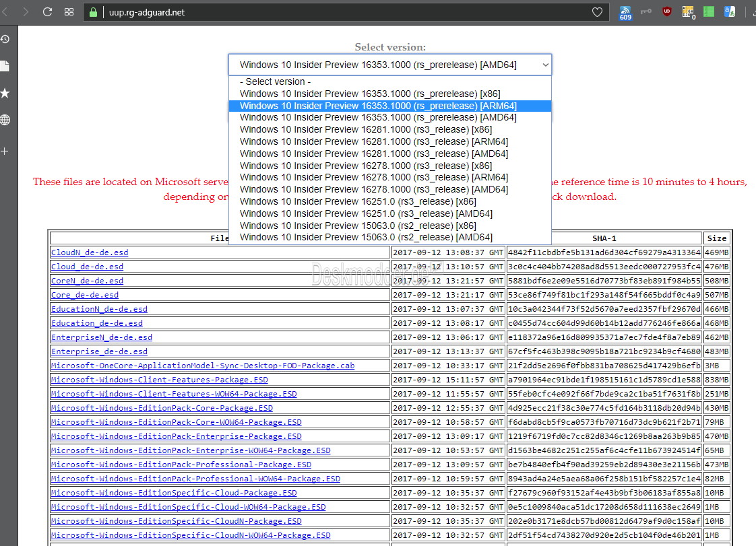Select 16278.1000 rs3_release [ARM64] option
756x546 pixels.
pos(390,177)
